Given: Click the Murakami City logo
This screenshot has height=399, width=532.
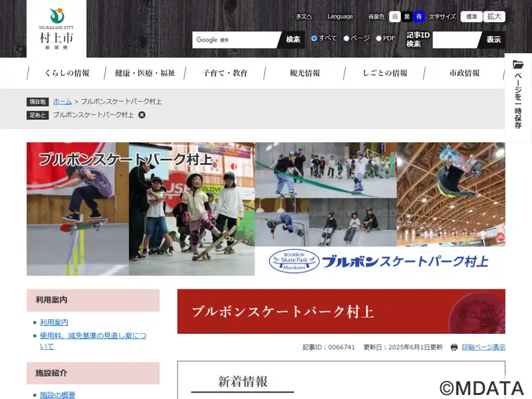Looking at the screenshot, I should [x=57, y=29].
